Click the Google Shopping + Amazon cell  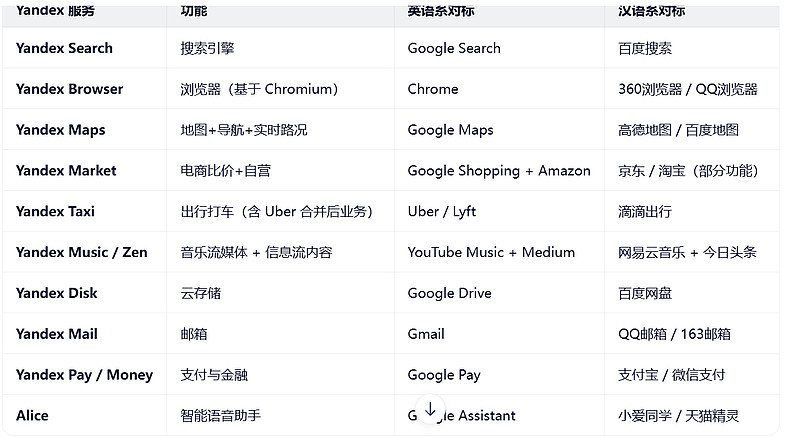coord(499,171)
